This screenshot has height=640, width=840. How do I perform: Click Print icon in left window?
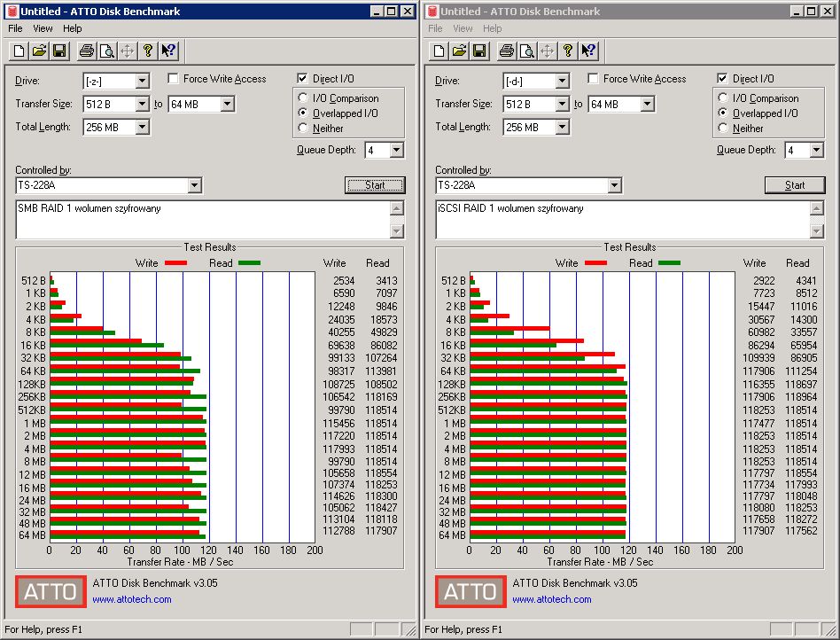87,51
